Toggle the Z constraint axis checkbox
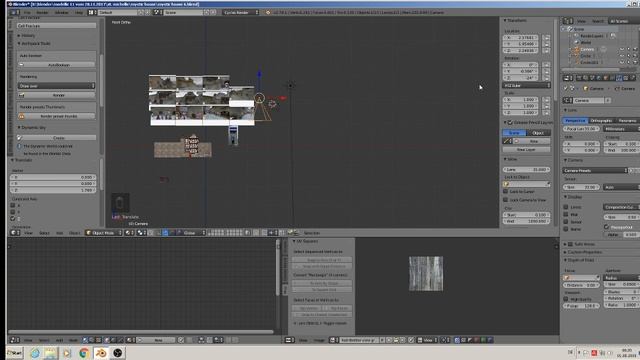 (13, 219)
